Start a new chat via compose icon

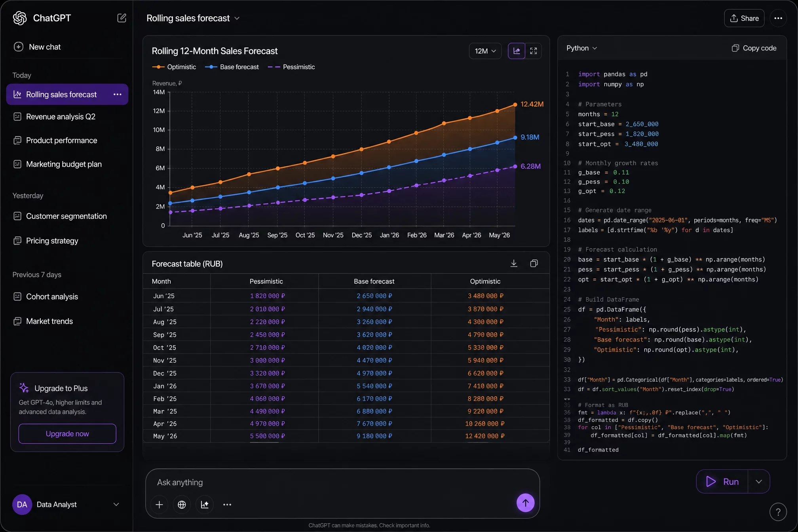tap(122, 18)
